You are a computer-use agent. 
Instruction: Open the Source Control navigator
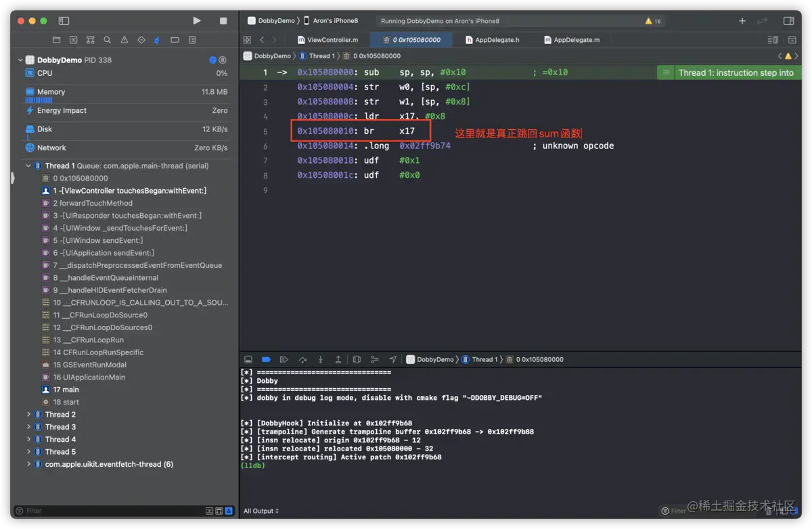click(73, 40)
